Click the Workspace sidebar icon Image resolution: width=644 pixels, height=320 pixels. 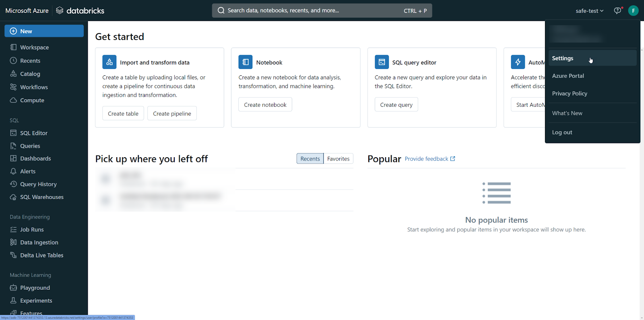(13, 47)
